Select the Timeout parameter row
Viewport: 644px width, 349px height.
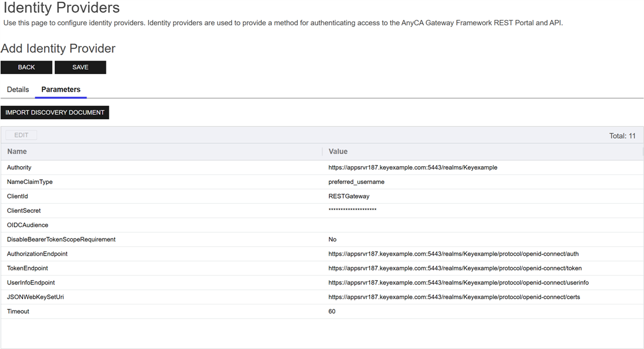coord(18,311)
